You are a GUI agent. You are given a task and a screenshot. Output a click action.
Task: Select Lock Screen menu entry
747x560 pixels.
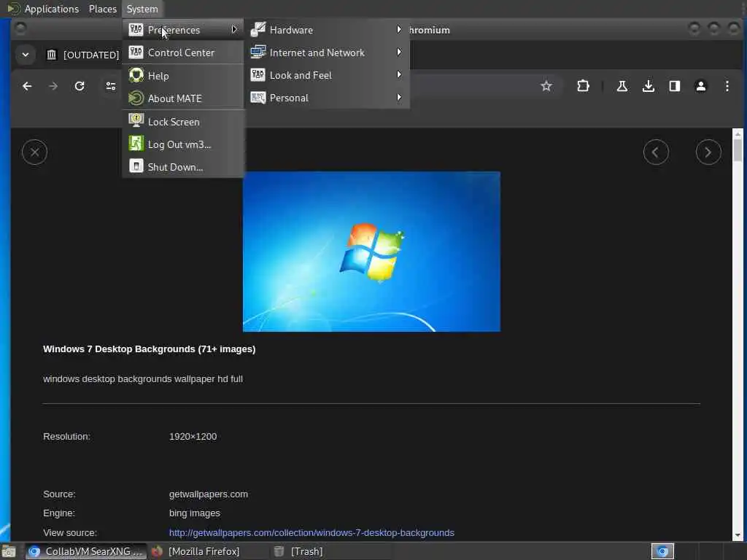pyautogui.click(x=183, y=122)
